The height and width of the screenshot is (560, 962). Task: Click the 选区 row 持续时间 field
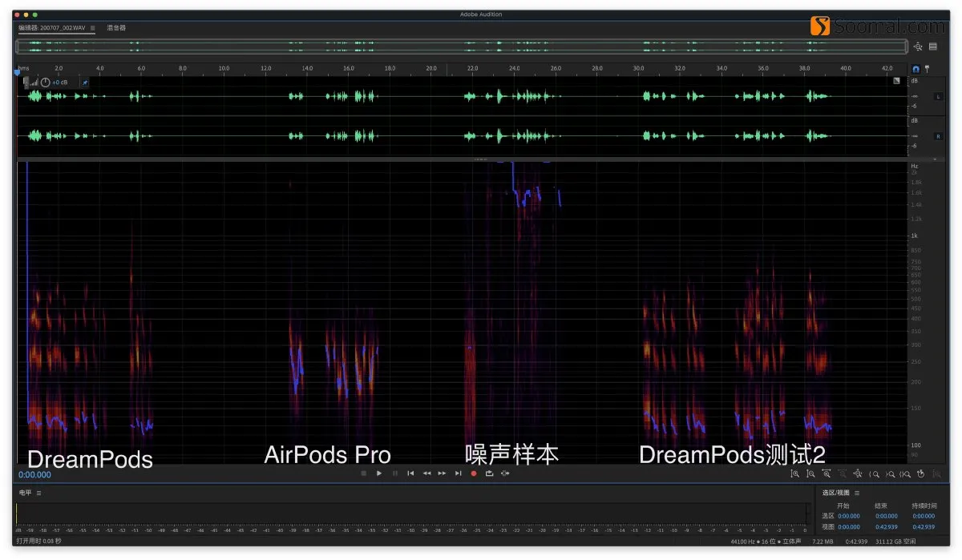(x=924, y=516)
